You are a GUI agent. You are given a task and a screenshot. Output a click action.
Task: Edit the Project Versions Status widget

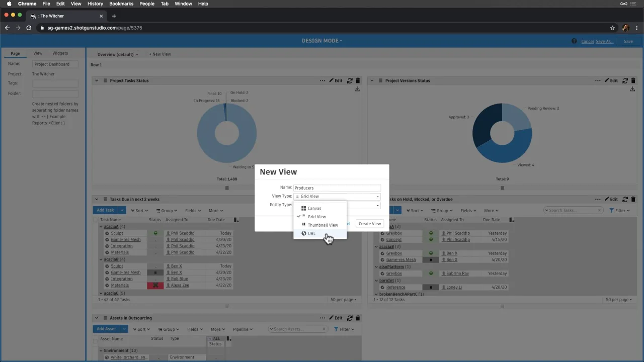611,80
